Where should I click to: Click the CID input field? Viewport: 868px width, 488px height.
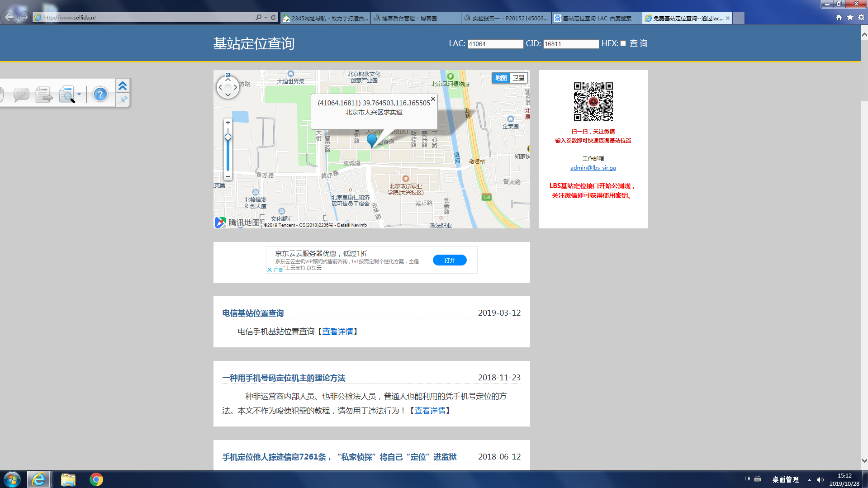tap(571, 44)
